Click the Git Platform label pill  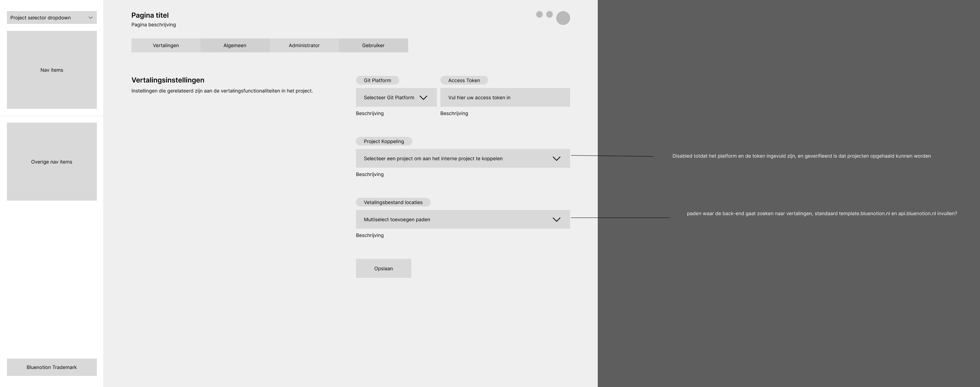pos(377,80)
